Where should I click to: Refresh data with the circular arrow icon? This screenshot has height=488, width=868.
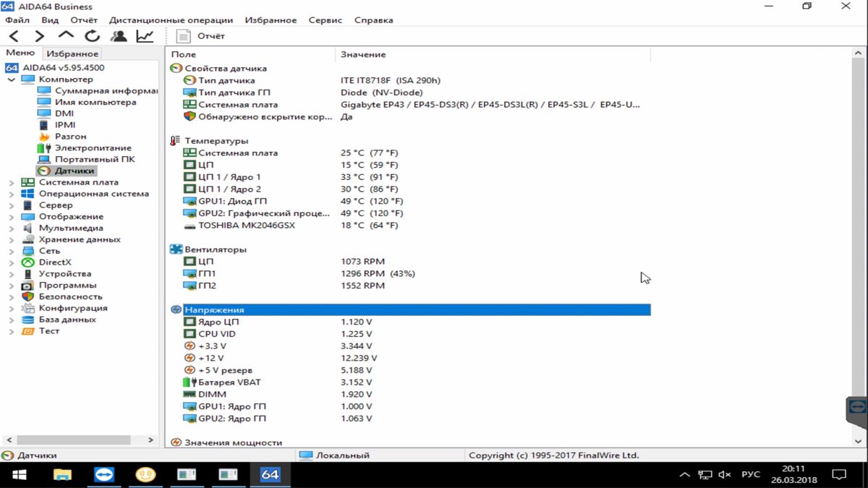click(92, 35)
